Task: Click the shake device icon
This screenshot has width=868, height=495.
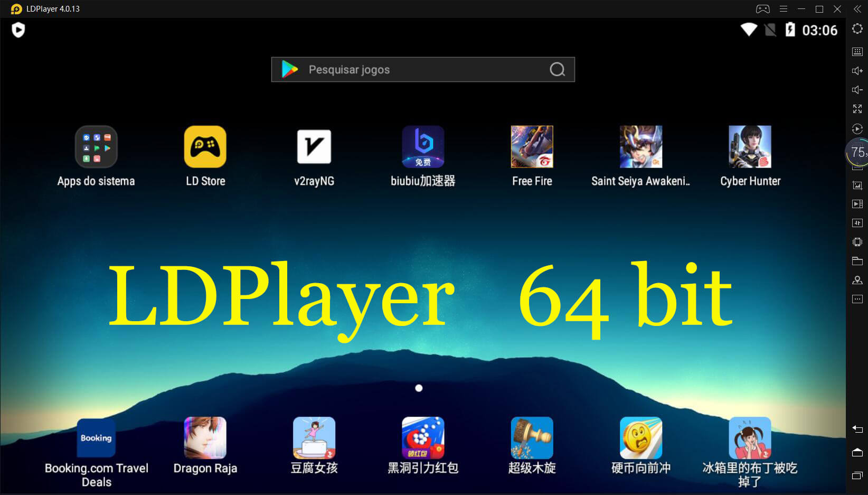Action: pos(857,242)
